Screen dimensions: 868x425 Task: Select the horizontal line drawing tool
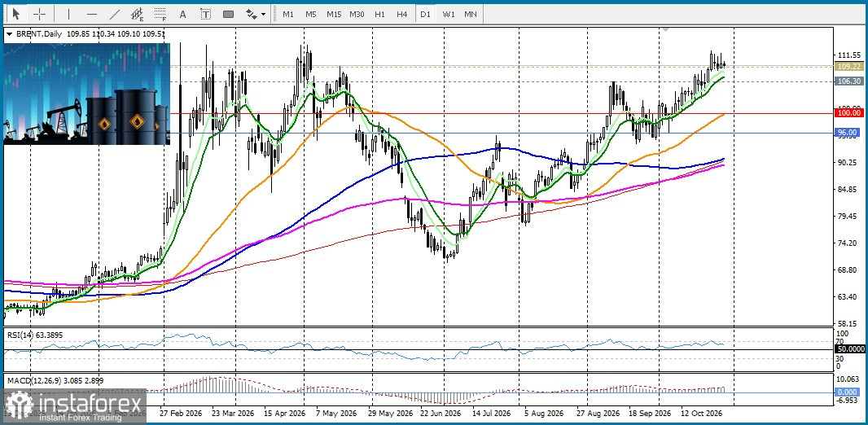click(x=92, y=14)
